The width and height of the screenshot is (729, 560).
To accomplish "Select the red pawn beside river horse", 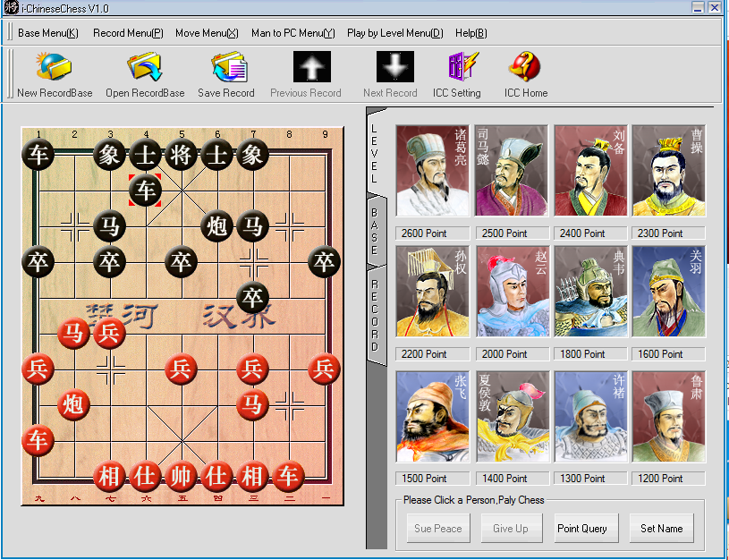I will [x=109, y=333].
